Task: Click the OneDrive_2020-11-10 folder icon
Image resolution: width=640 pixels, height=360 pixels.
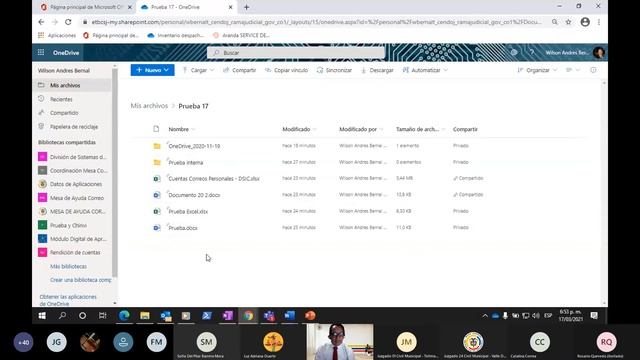Action: click(157, 146)
